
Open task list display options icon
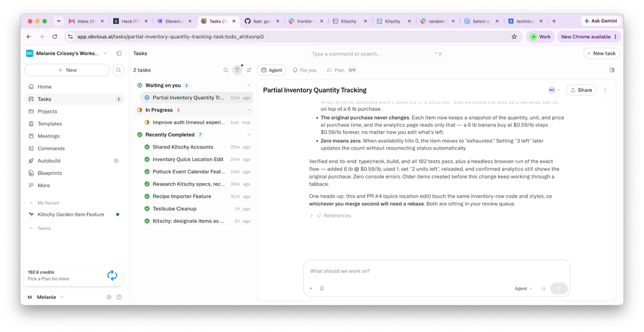click(x=249, y=70)
